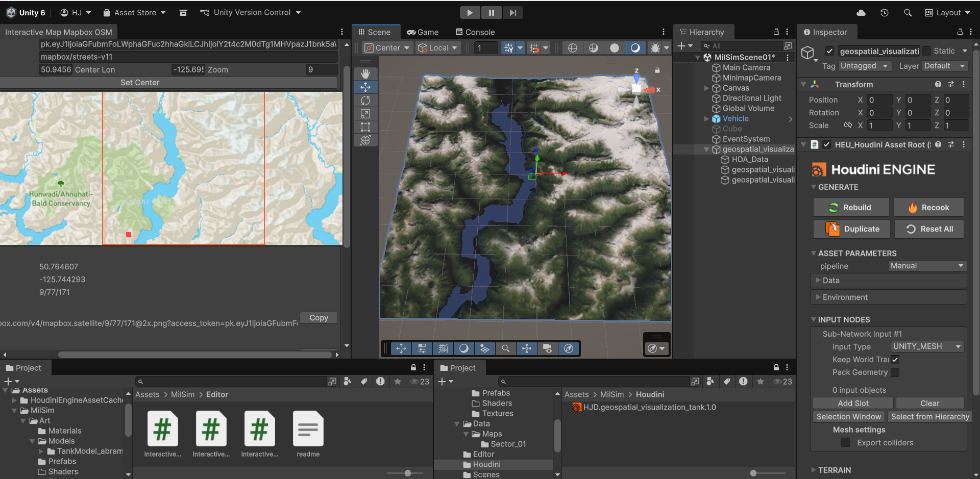Image resolution: width=980 pixels, height=479 pixels.
Task: Click the Set Center button
Action: pyautogui.click(x=140, y=82)
